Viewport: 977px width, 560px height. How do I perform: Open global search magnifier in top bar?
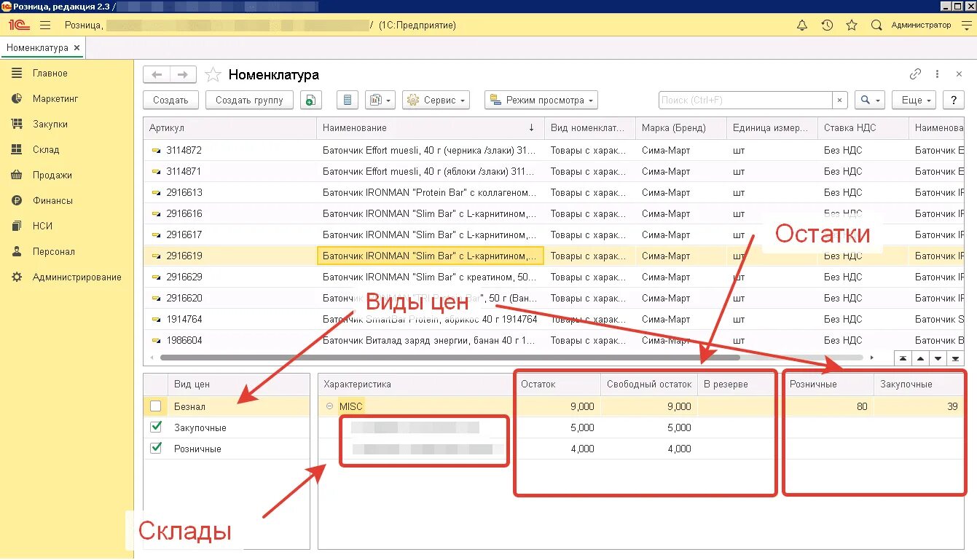point(876,25)
